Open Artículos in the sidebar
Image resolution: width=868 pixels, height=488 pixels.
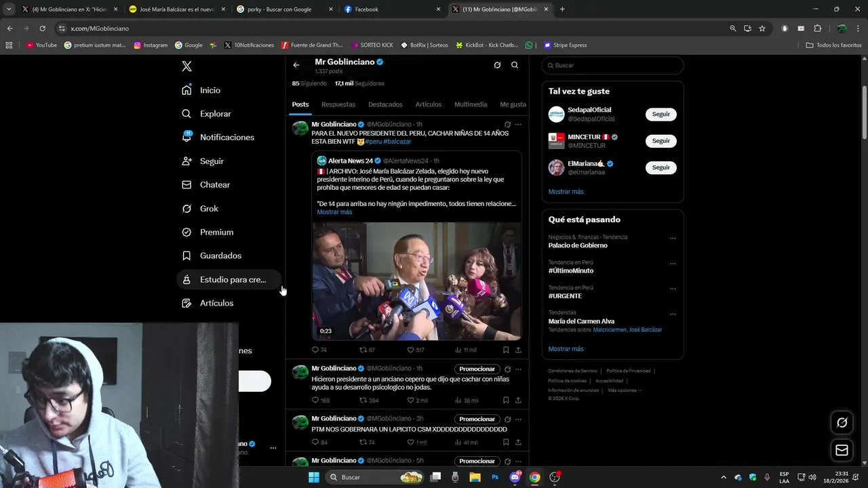208,303
